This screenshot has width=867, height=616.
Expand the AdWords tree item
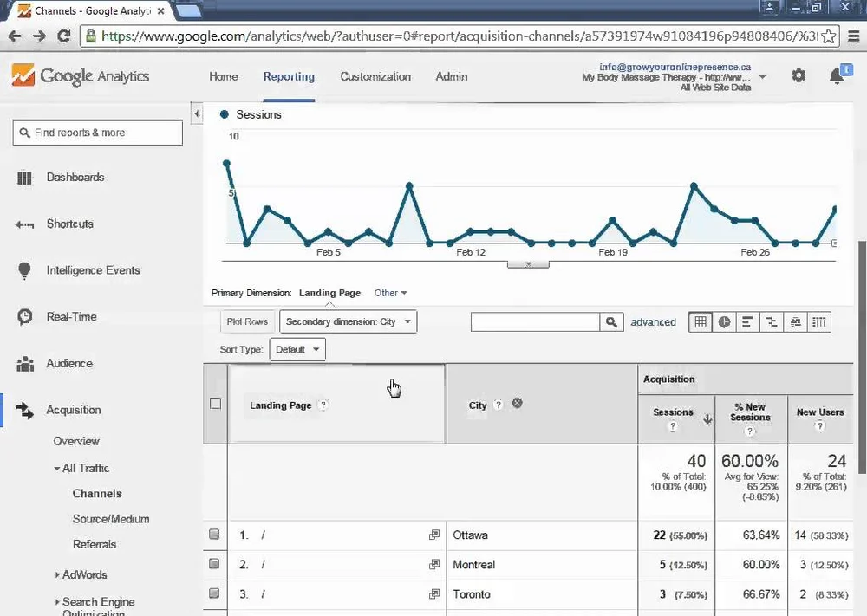(x=57, y=574)
